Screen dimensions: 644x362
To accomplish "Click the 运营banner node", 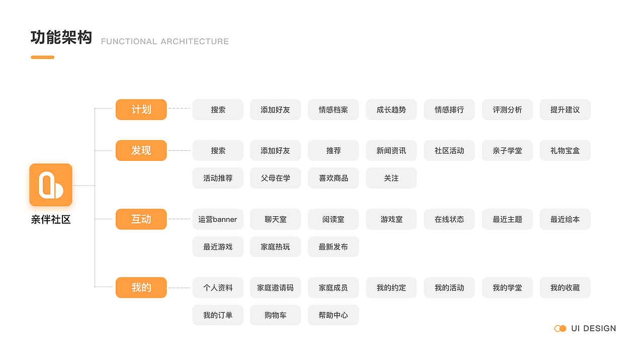I will (x=217, y=219).
